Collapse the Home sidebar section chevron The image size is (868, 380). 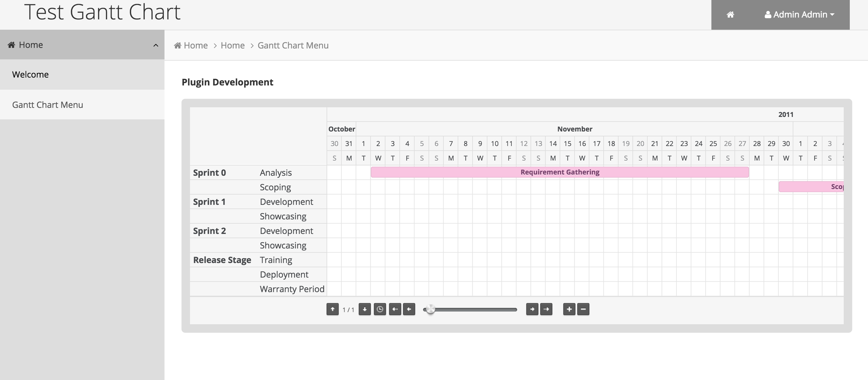[156, 45]
